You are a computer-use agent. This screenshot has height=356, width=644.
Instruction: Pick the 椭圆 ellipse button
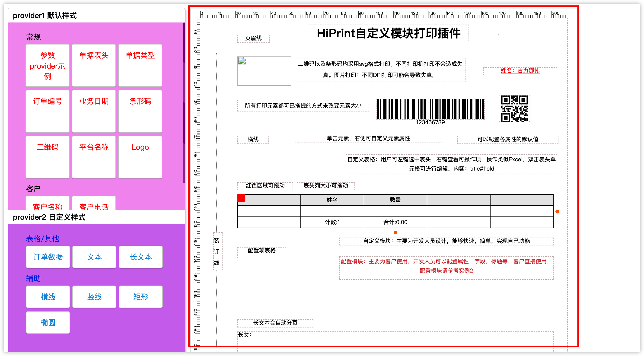pyautogui.click(x=48, y=323)
